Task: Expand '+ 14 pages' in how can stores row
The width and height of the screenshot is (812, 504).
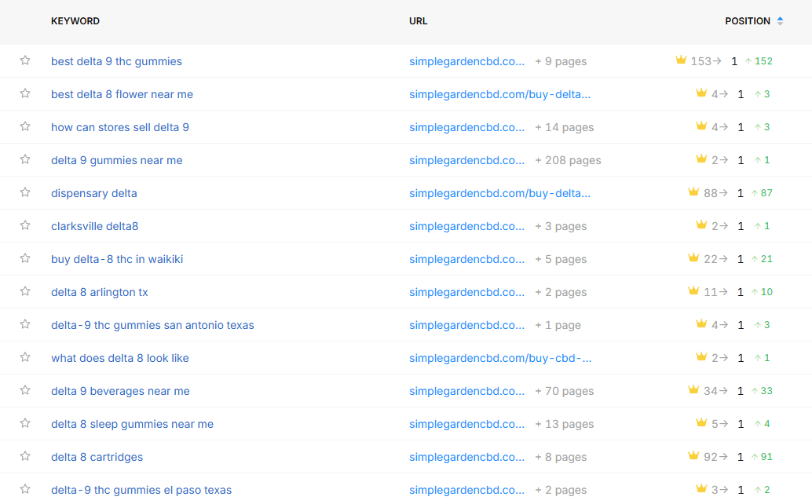Action: pyautogui.click(x=565, y=127)
